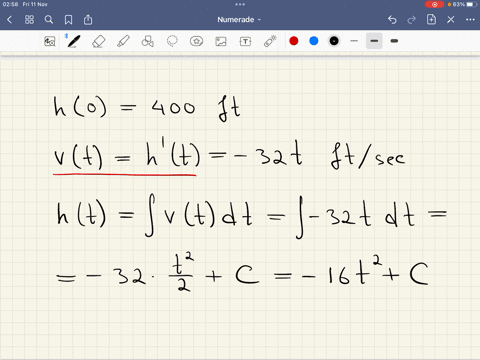This screenshot has width=480, height=360.
Task: Select the Text box tool
Action: point(245,41)
